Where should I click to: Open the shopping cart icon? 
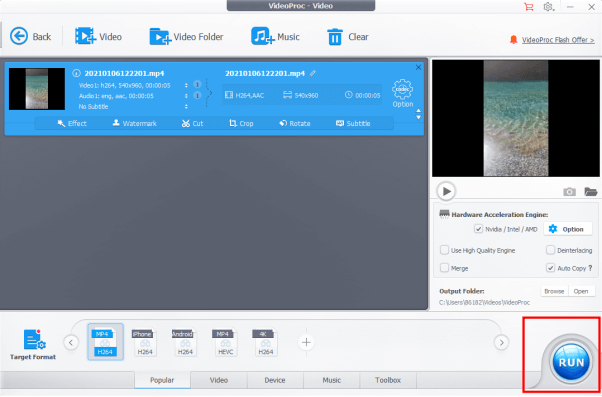pyautogui.click(x=529, y=7)
